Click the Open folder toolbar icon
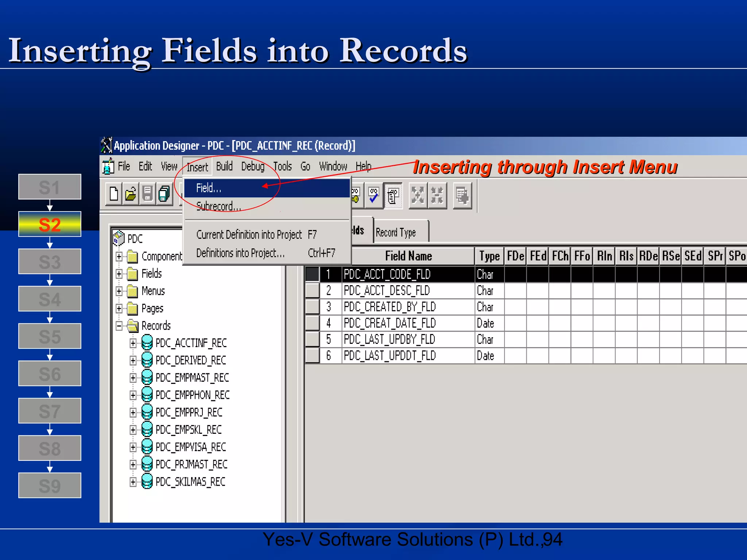The width and height of the screenshot is (747, 560). 131,194
